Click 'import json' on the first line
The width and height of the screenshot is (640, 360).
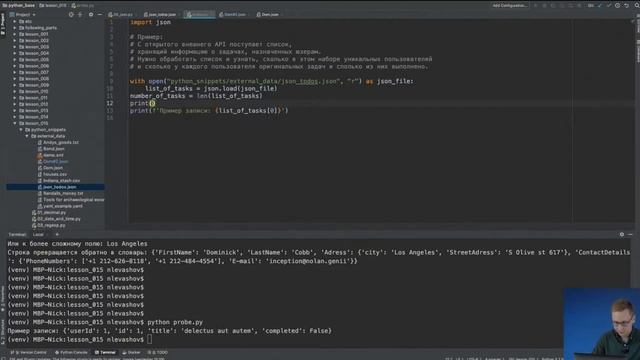[x=150, y=22]
